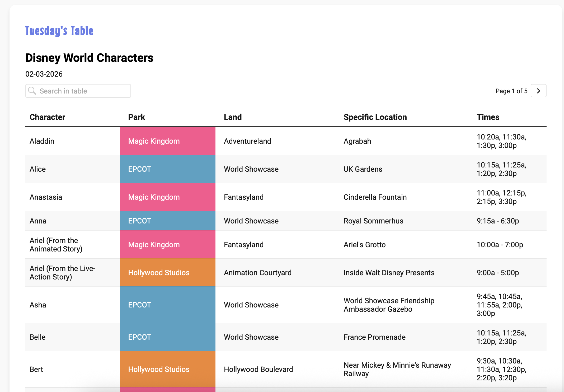This screenshot has height=392, width=564.
Task: Click the Times column header
Action: click(488, 117)
